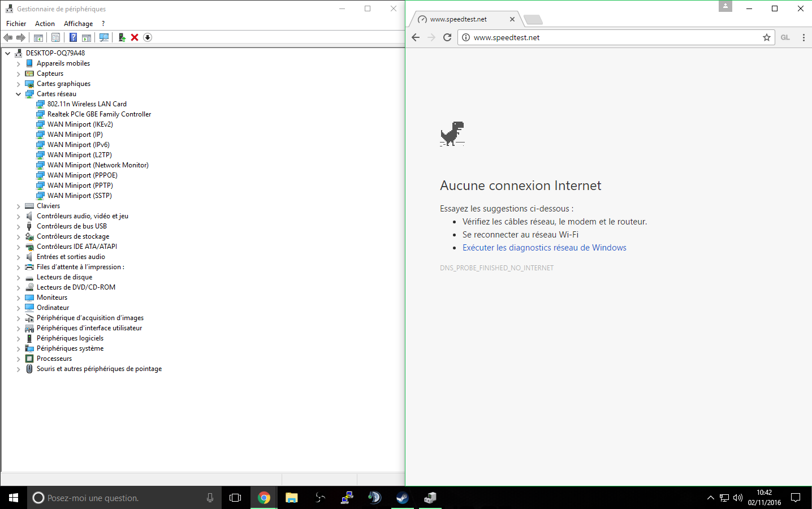Toggle the action pane show/hide toolbar icon

tap(87, 37)
